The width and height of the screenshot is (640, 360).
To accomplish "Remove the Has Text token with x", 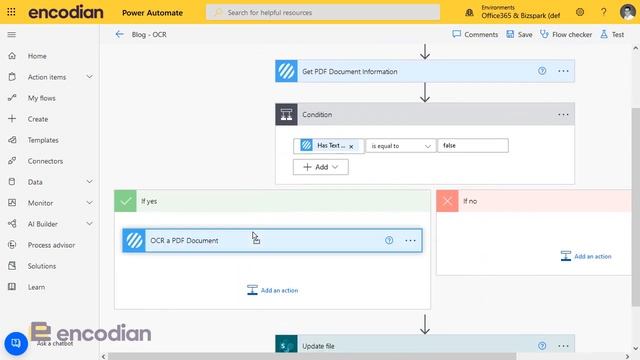I will tap(351, 146).
